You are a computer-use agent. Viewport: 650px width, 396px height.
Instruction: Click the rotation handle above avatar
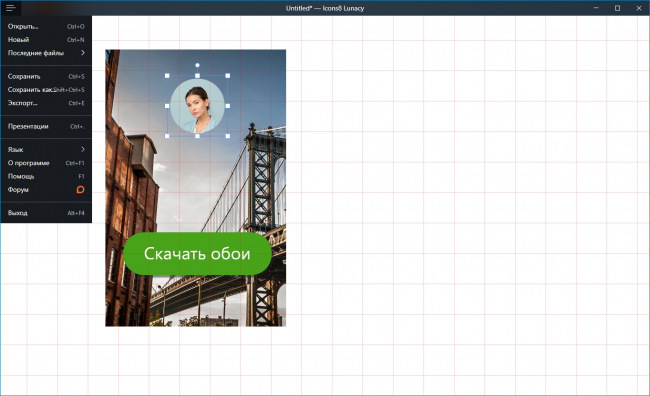[x=197, y=65]
